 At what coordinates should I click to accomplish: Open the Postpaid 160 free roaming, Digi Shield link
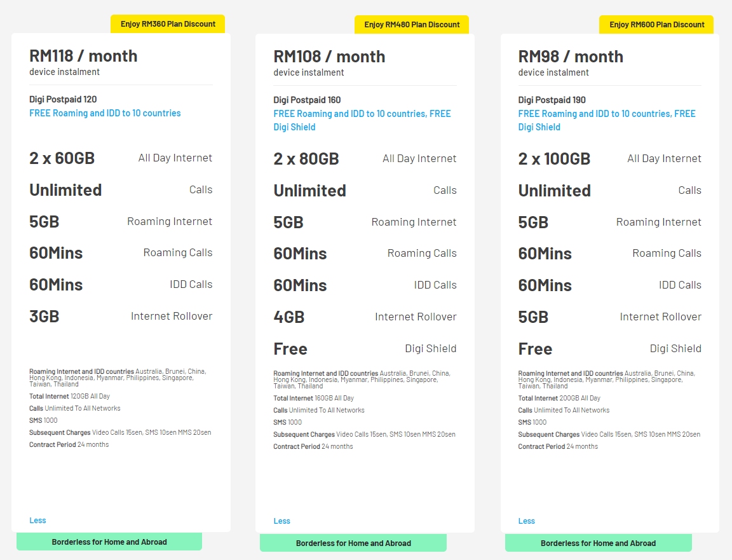coord(362,120)
